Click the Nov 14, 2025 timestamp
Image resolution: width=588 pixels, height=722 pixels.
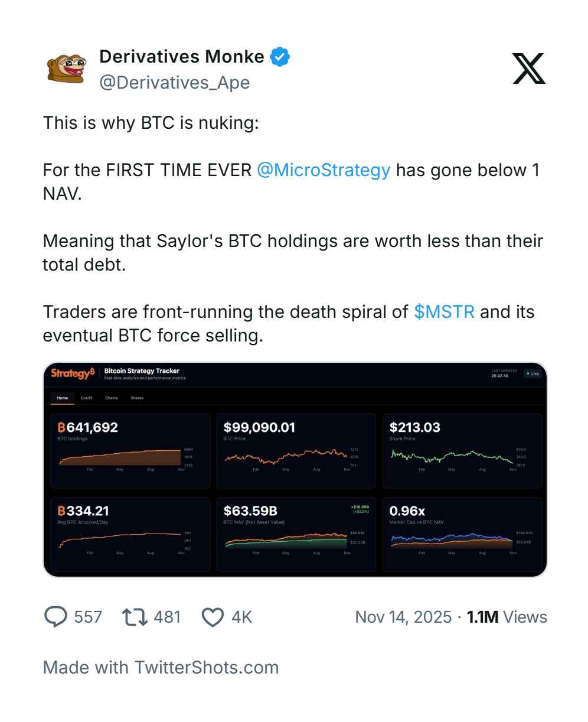coord(404,617)
